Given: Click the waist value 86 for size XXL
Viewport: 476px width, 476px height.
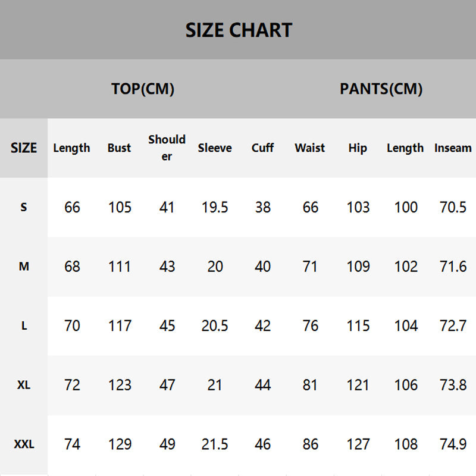Looking at the screenshot, I should coord(310,444).
